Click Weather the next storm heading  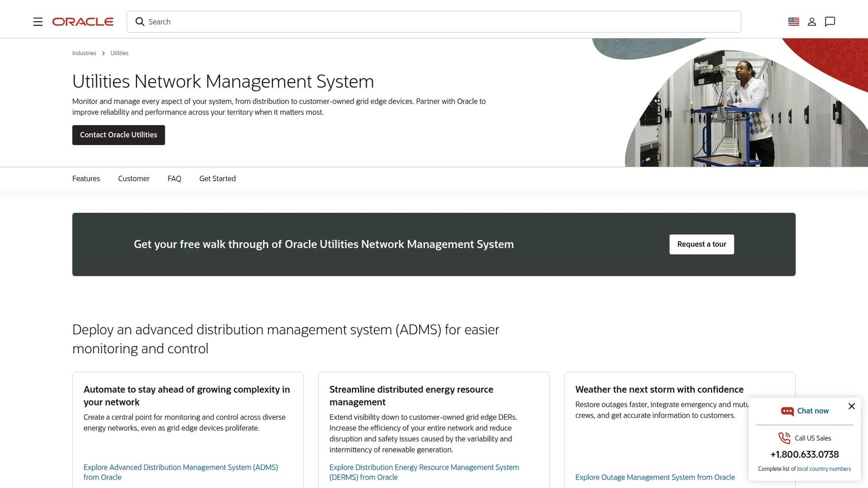point(659,389)
